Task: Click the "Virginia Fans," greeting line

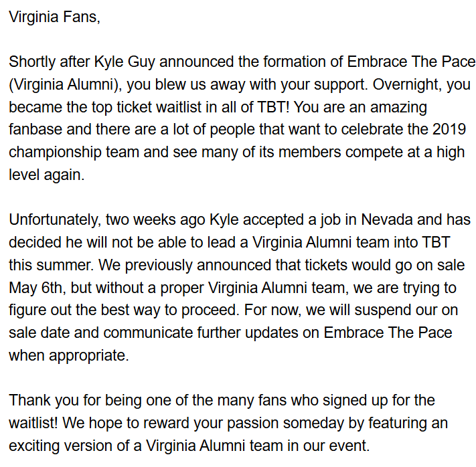Action: click(54, 17)
